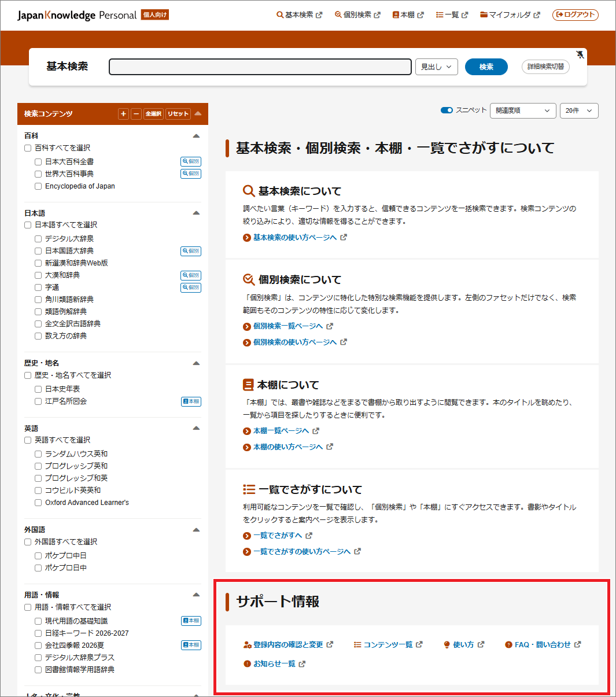616x697 pixels.
Task: Click the checkmark search icon beside 個別検索について
Action: [x=249, y=280]
